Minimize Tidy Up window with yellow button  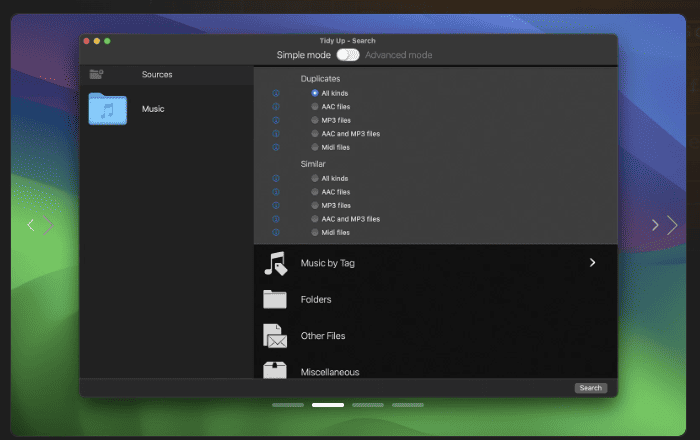[97, 41]
